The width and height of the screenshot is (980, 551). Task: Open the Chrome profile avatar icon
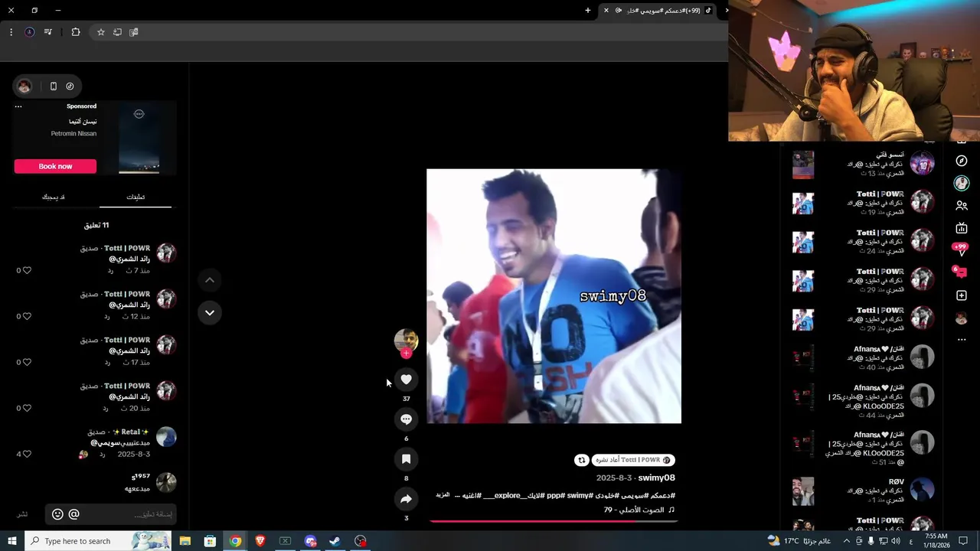click(29, 32)
